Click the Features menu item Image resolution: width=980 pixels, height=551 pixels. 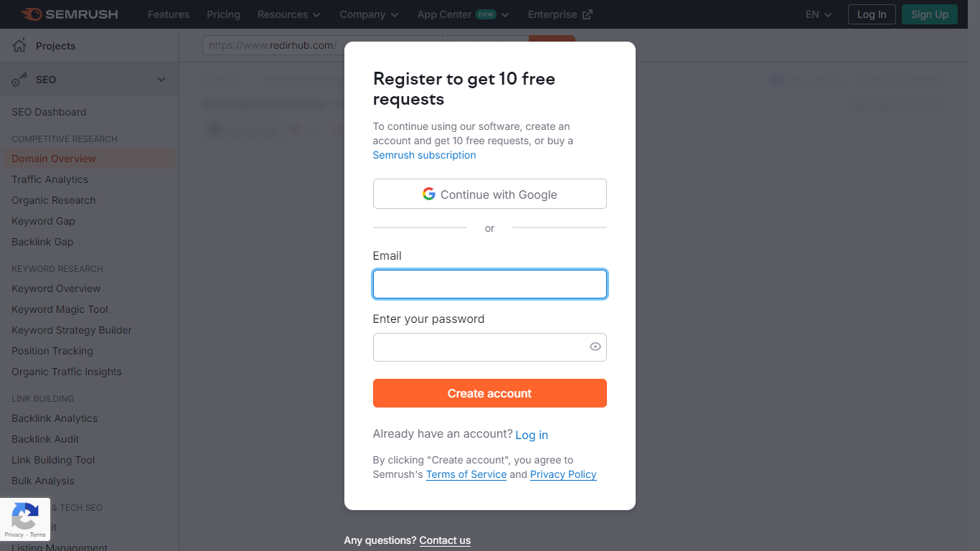[168, 14]
